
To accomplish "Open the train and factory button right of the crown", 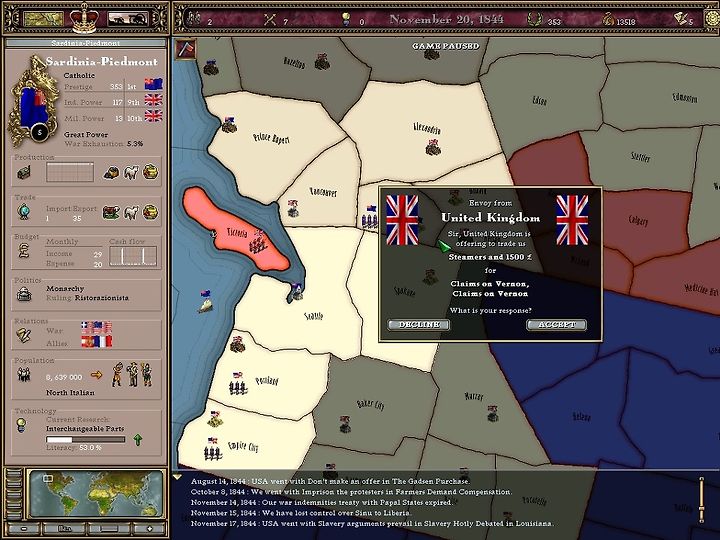I will (127, 19).
